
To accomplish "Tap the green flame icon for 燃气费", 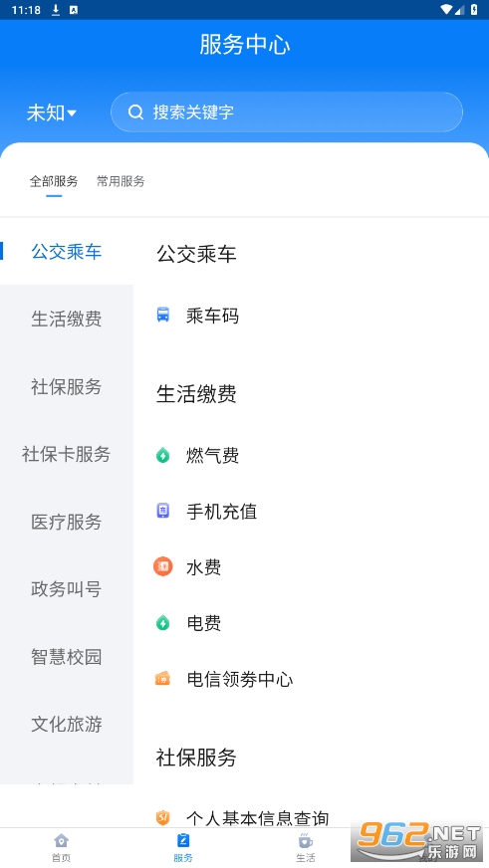I will pos(162,455).
